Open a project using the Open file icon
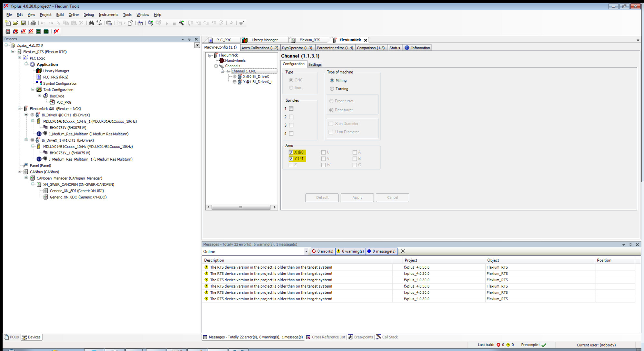644x351 pixels. tap(15, 23)
